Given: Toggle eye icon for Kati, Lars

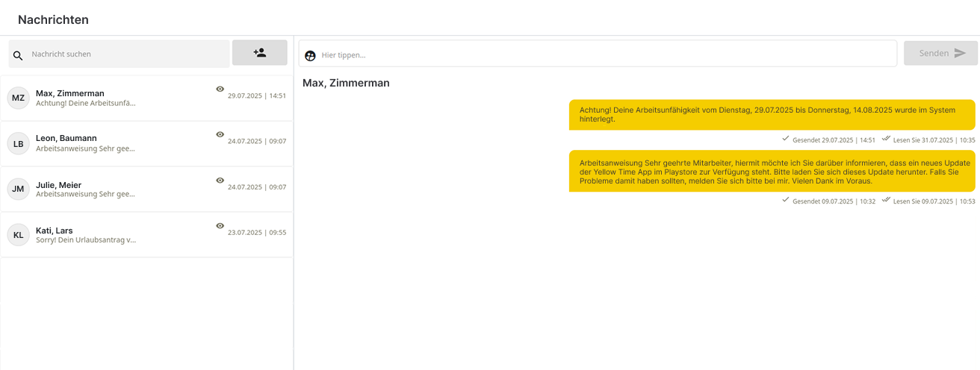Looking at the screenshot, I should 220,225.
